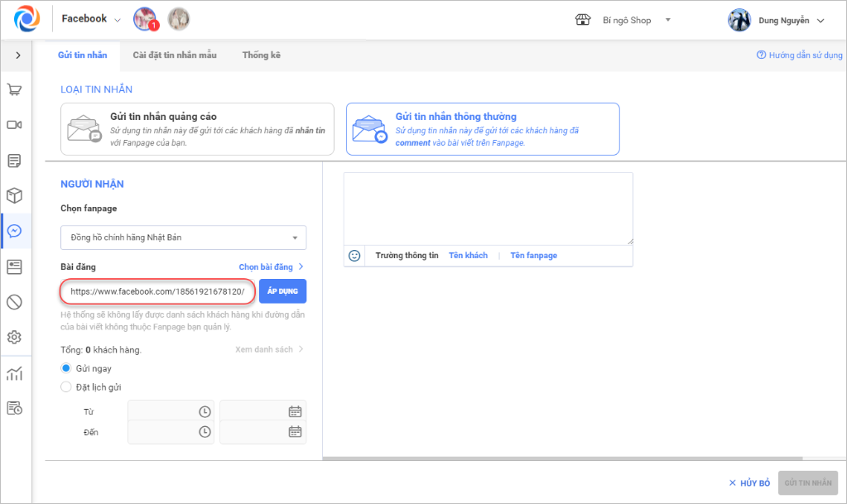Click the blocked circle sidebar icon
The width and height of the screenshot is (847, 504).
14,302
